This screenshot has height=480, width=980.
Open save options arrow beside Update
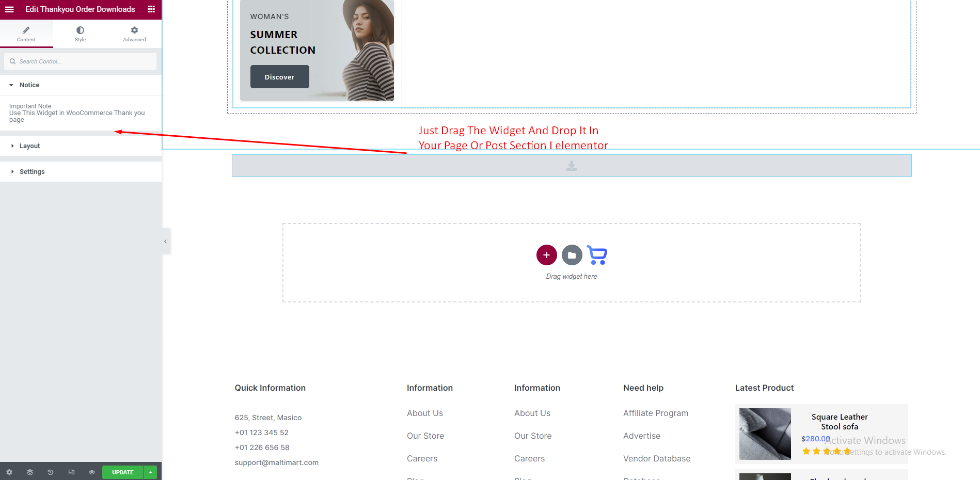tap(150, 472)
